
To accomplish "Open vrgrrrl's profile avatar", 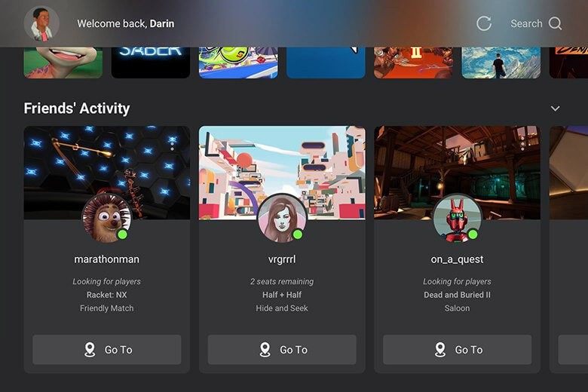I will [x=282, y=218].
